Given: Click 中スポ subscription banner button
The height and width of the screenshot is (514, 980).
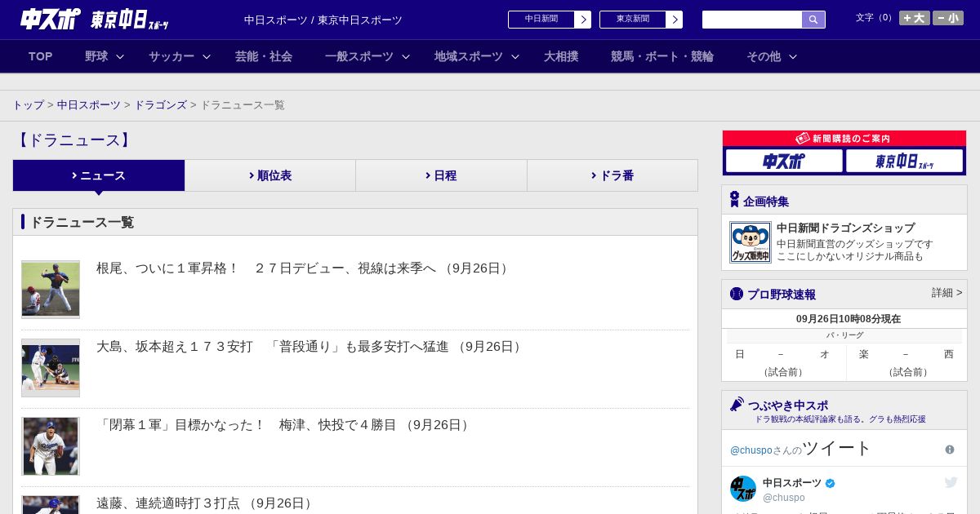Looking at the screenshot, I should coord(784,161).
